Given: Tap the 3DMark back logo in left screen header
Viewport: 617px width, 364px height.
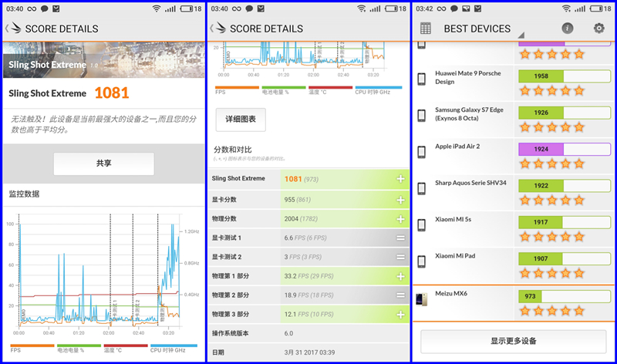Looking at the screenshot, I should [13, 29].
